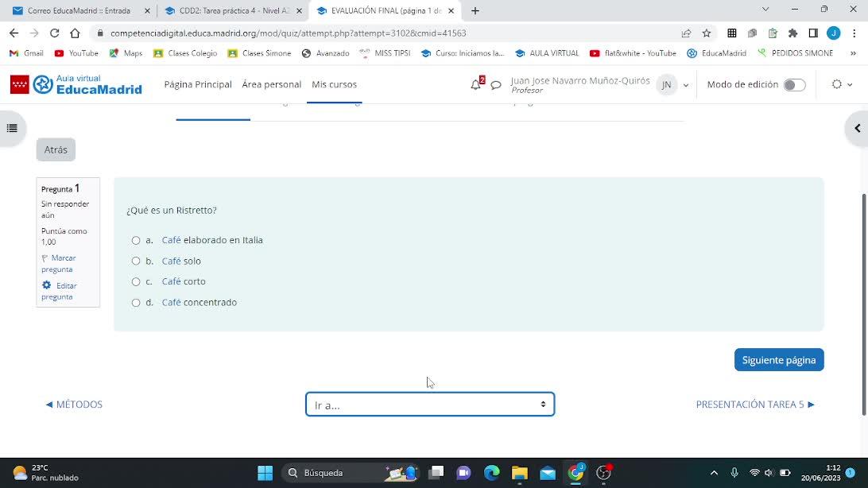This screenshot has width=868, height=488.
Task: Show more bookmarks with the double chevron
Action: (x=853, y=53)
